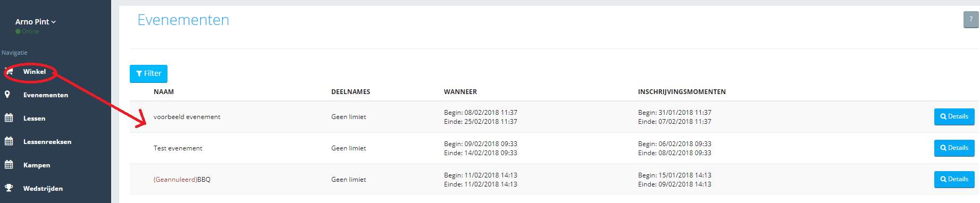Select the voorbeeld evenement row name
This screenshot has height=203, width=980.
coord(187,117)
